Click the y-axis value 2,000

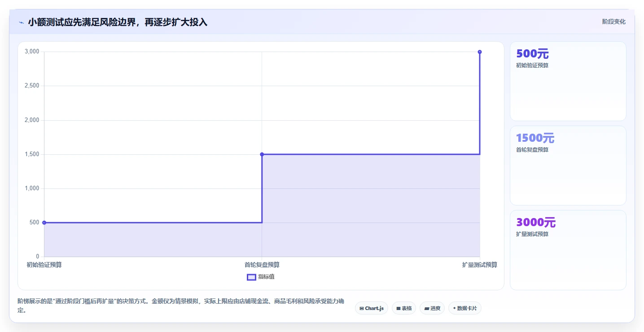click(32, 120)
